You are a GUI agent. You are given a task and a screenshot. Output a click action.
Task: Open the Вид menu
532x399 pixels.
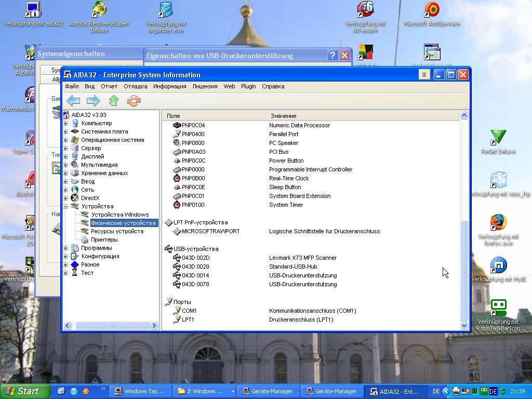pyautogui.click(x=89, y=86)
